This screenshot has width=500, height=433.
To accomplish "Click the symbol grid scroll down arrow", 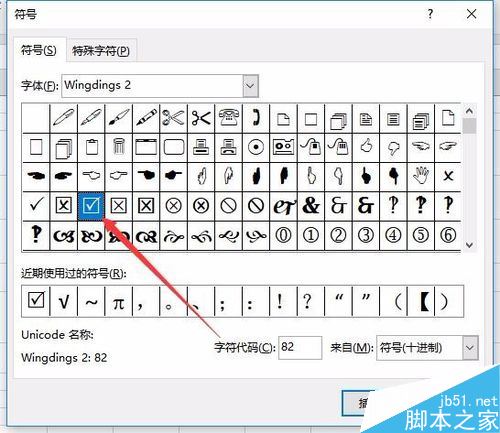I will click(469, 245).
